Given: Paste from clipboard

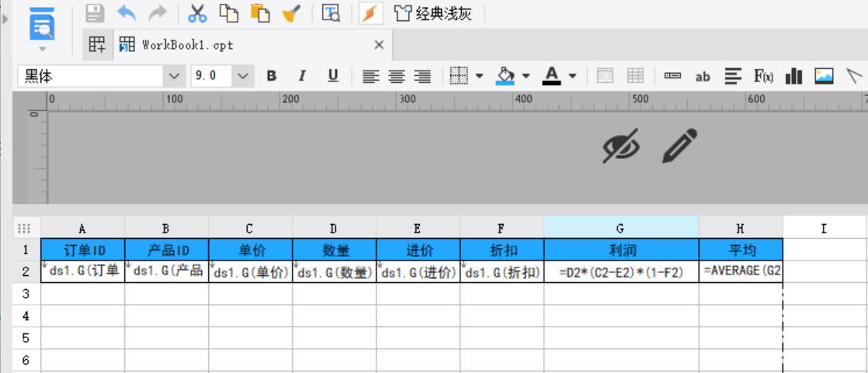Looking at the screenshot, I should 260,13.
